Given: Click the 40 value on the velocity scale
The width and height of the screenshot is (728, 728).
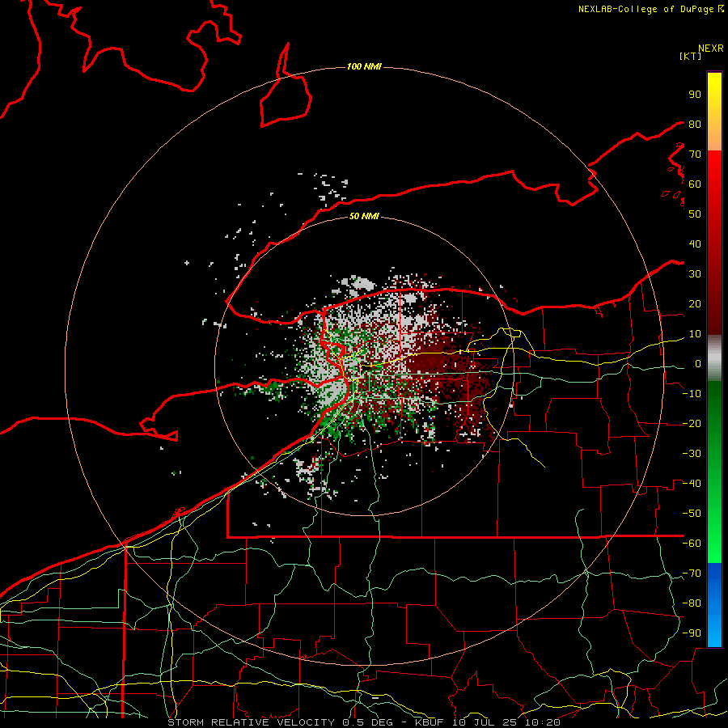Looking at the screenshot, I should 695,244.
